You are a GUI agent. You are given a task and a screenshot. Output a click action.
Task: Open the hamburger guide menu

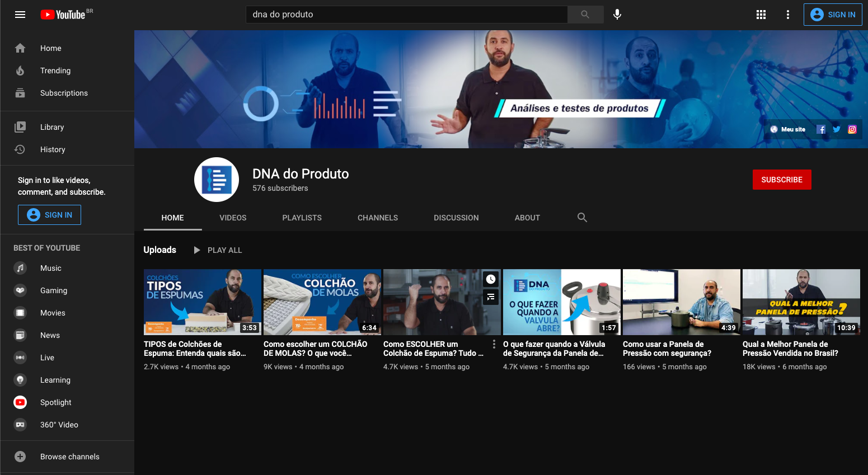(20, 15)
